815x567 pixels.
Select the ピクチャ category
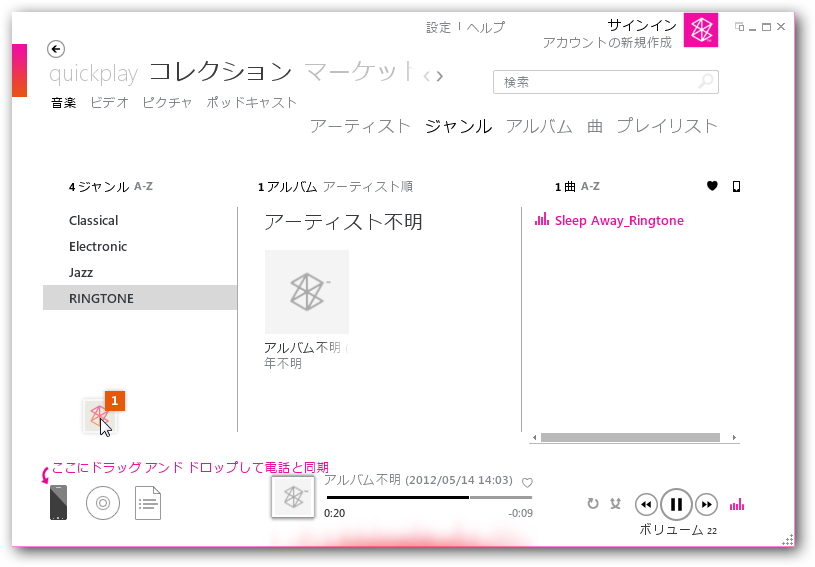pyautogui.click(x=167, y=102)
